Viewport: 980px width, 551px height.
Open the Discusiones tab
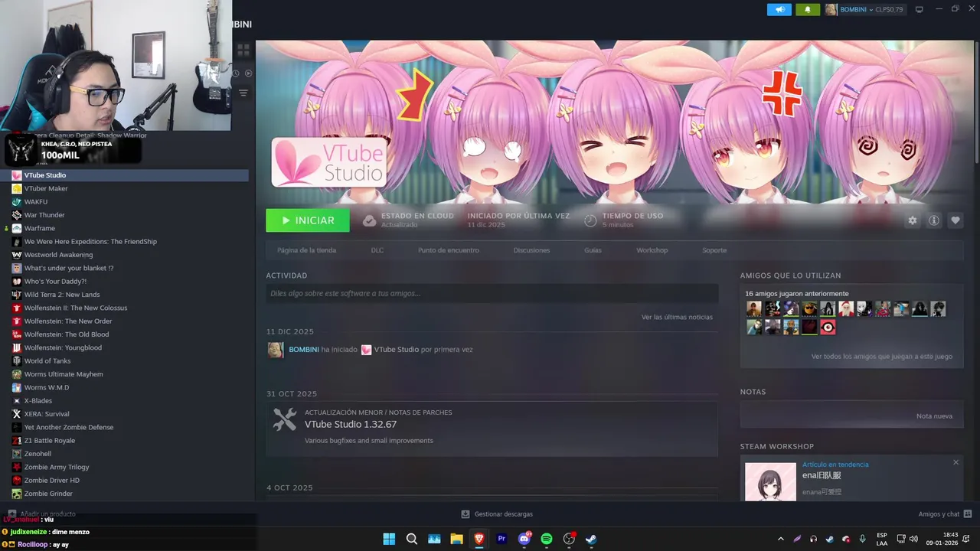tap(531, 250)
